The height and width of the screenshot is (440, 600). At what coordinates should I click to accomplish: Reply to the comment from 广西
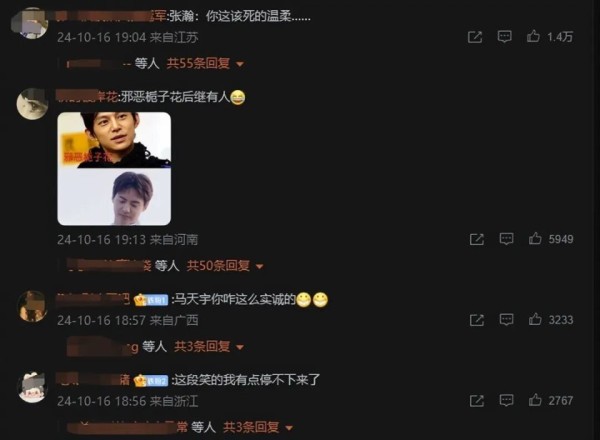tap(506, 319)
